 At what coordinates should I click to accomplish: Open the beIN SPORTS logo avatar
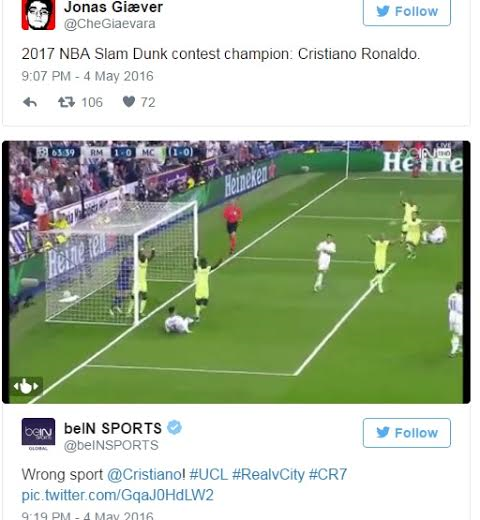coord(38,432)
